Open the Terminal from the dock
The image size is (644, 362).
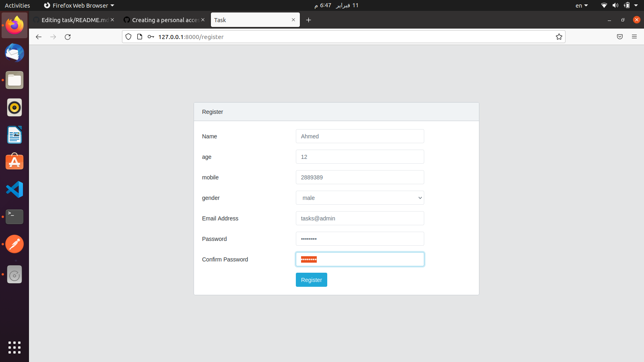click(14, 217)
